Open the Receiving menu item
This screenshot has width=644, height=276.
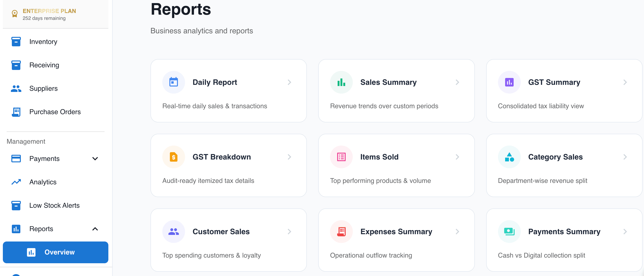56,65
